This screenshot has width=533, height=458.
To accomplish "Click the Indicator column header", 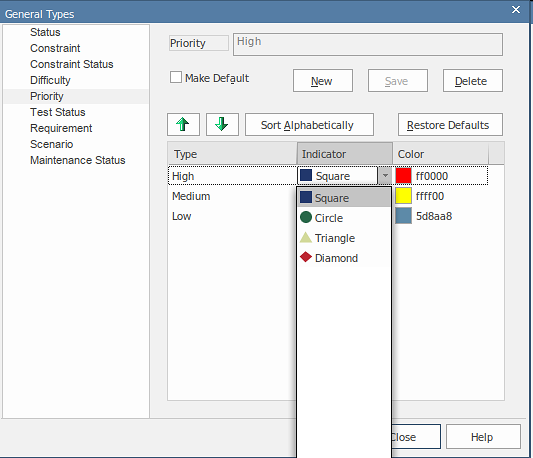I will [345, 154].
